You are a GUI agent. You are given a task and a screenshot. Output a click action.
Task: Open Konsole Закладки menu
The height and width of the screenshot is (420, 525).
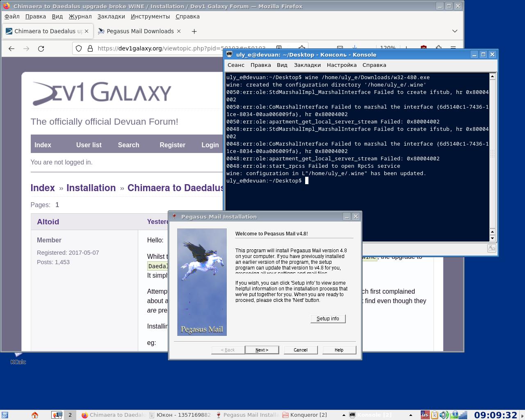tap(307, 65)
